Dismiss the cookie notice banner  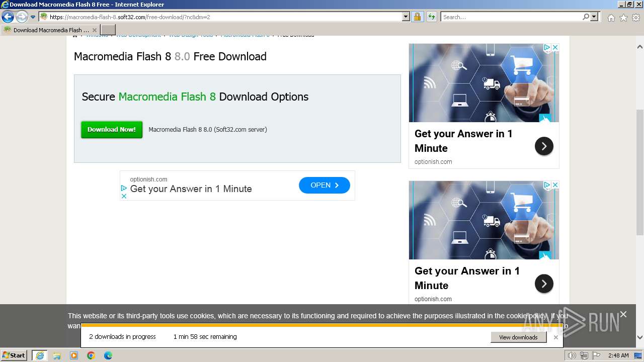[623, 314]
